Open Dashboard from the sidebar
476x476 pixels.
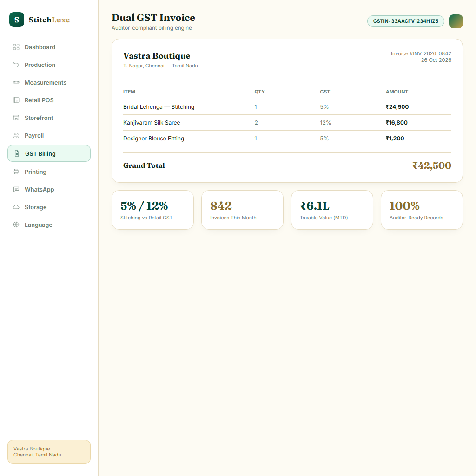[x=49, y=47]
